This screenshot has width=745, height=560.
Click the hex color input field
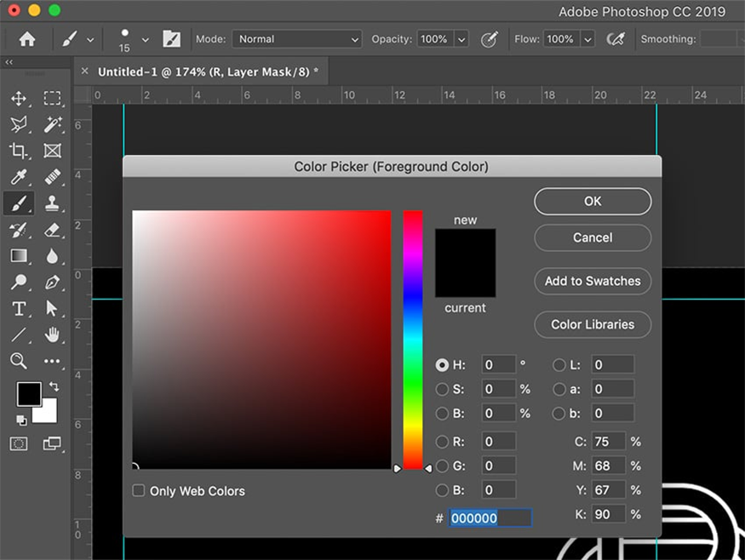coord(490,518)
